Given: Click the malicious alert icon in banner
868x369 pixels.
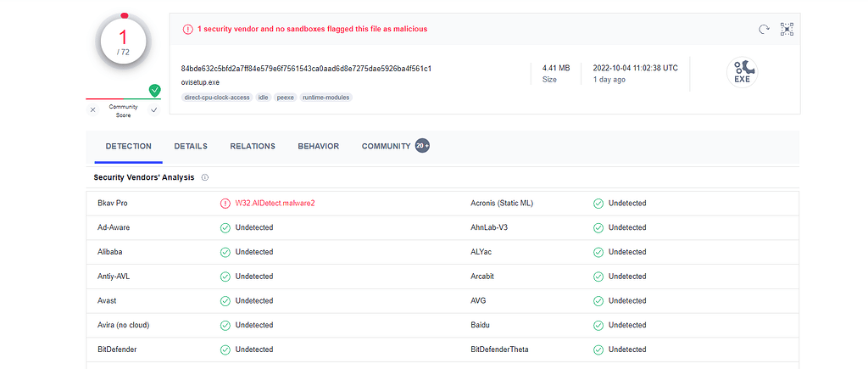Looking at the screenshot, I should [187, 29].
